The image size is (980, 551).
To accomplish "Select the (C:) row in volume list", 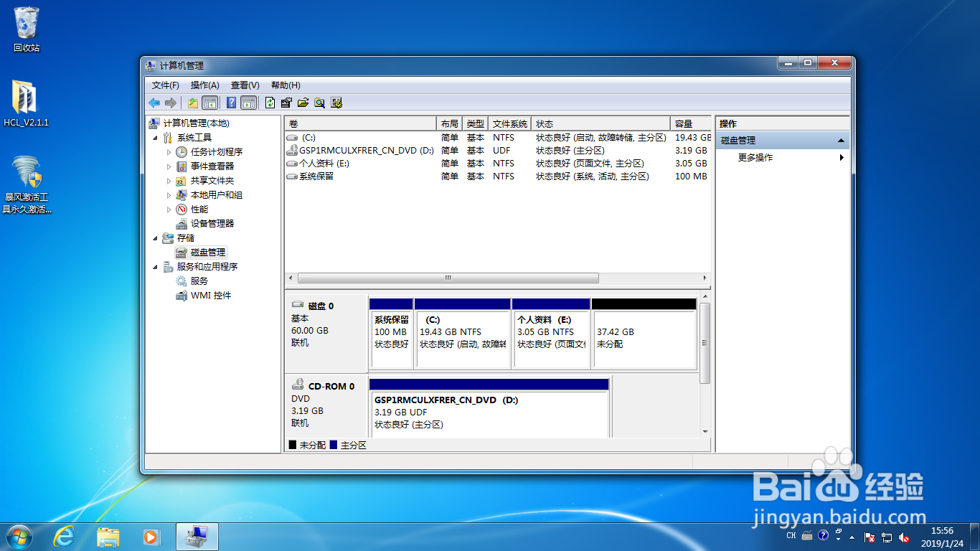I will 498,137.
